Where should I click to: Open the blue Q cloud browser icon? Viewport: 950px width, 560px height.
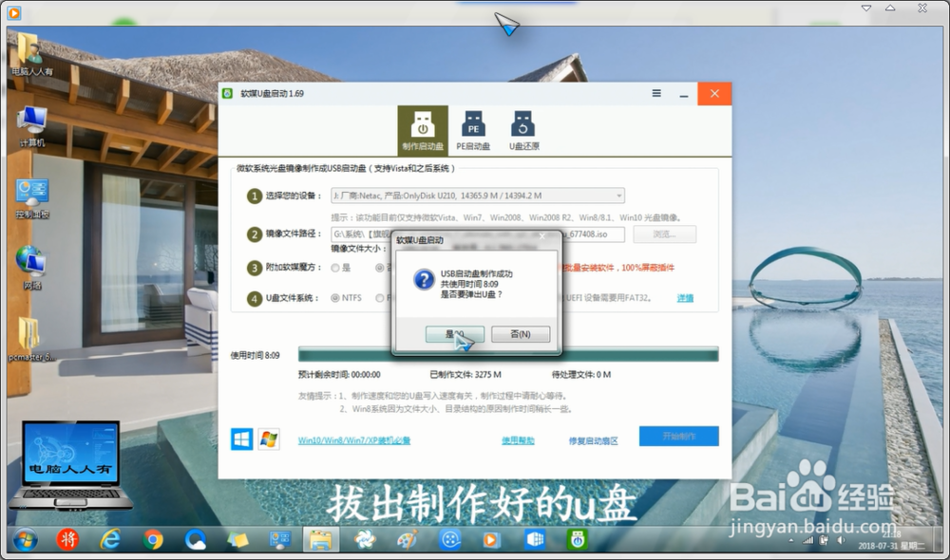click(x=196, y=539)
